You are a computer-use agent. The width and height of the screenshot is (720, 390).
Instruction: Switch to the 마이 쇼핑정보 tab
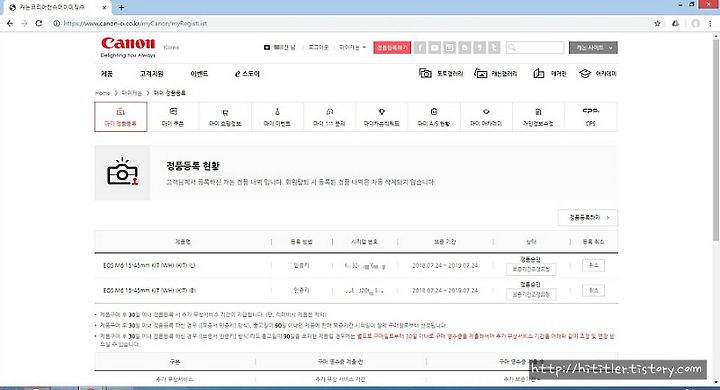coord(225,117)
